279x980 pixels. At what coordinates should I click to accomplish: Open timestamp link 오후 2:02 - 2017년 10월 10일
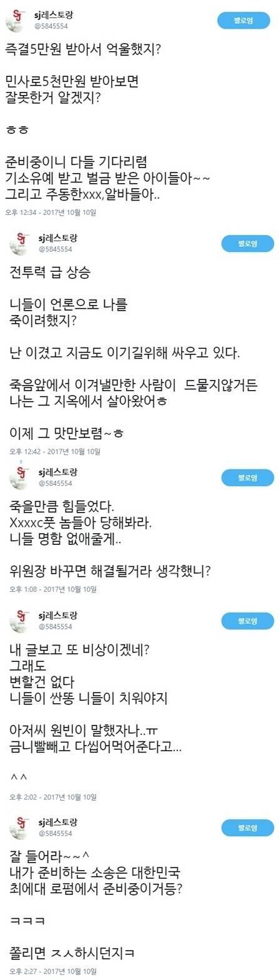pos(53,797)
